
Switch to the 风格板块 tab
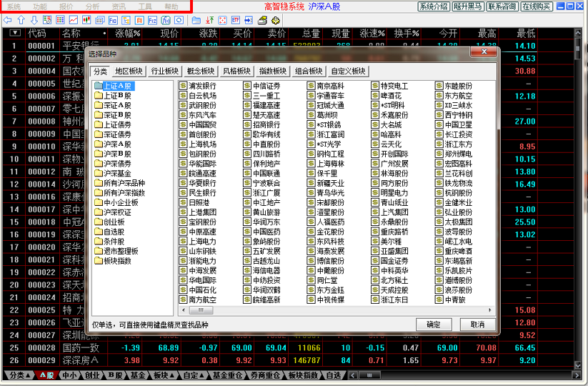click(x=236, y=71)
